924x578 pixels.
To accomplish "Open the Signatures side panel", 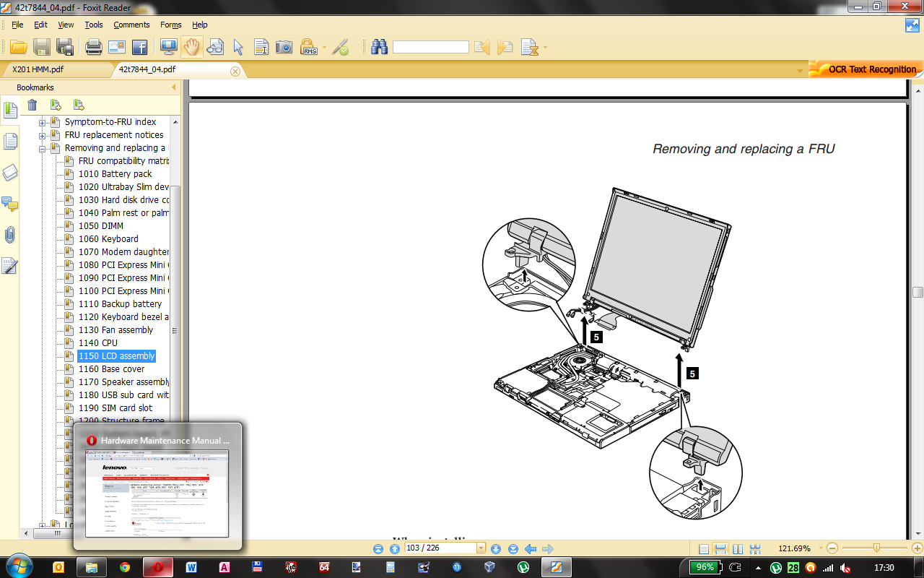I will 10,266.
